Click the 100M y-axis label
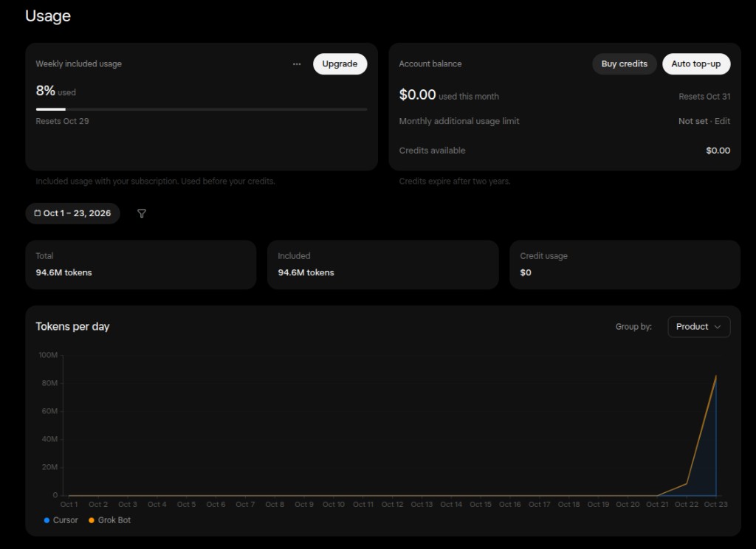This screenshot has width=756, height=549. pyautogui.click(x=48, y=355)
